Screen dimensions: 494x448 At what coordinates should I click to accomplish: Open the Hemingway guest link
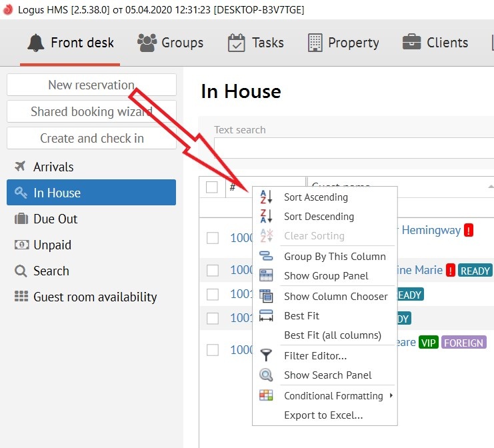[x=431, y=230]
